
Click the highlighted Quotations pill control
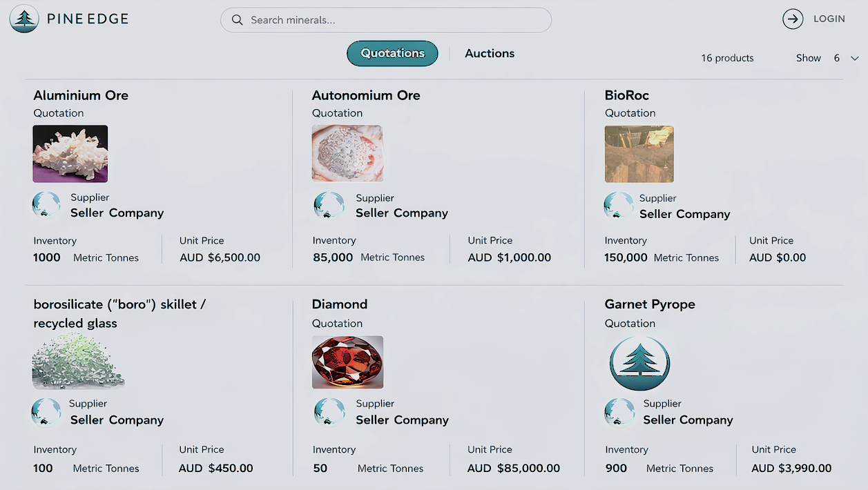pyautogui.click(x=392, y=53)
